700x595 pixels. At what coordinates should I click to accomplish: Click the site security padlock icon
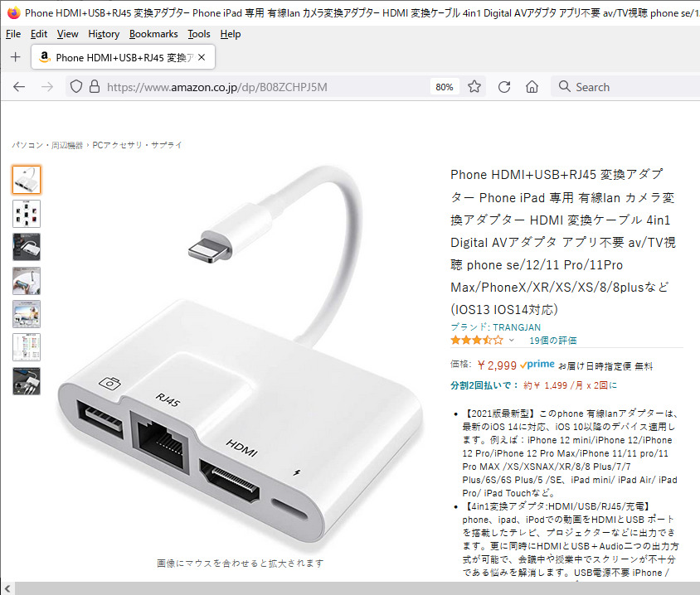95,86
